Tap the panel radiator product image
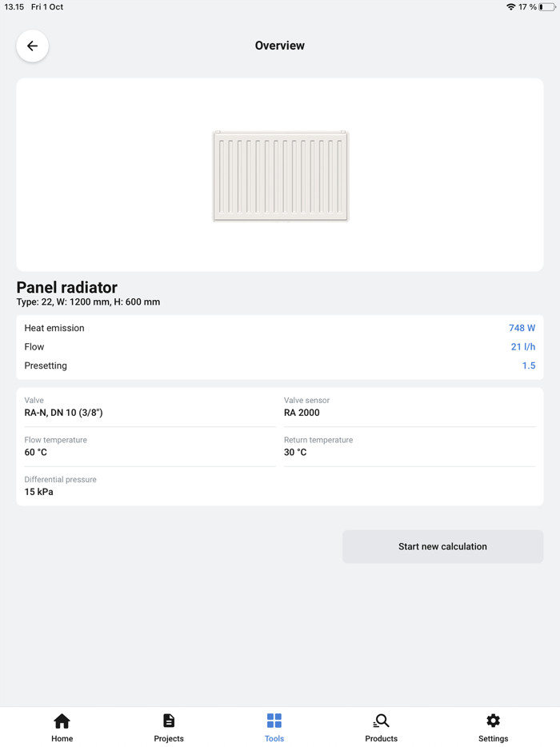This screenshot has height=747, width=560. pyautogui.click(x=280, y=175)
